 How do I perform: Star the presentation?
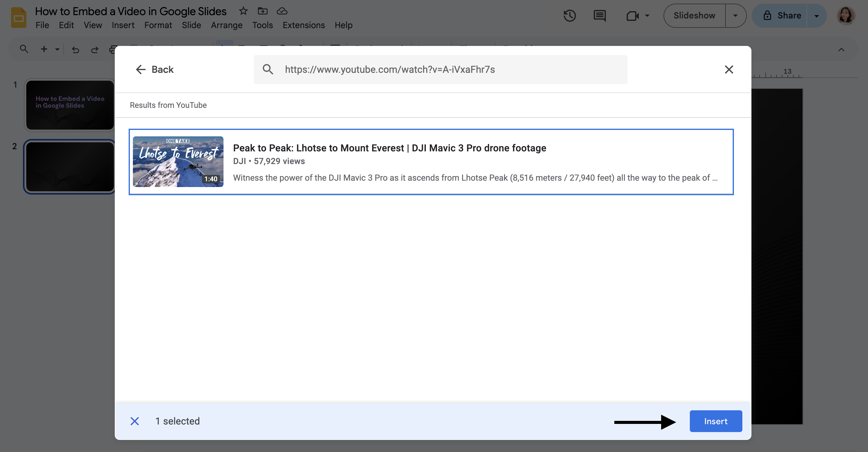pyautogui.click(x=243, y=11)
